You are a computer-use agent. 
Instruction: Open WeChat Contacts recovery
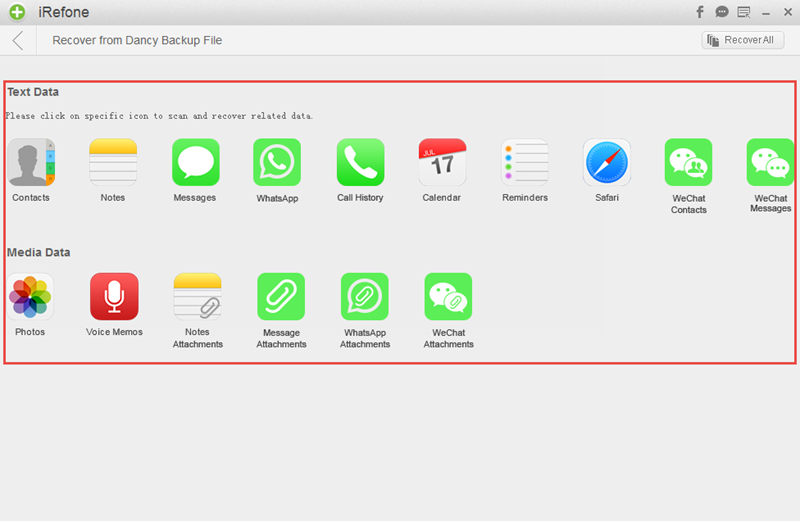click(x=688, y=162)
